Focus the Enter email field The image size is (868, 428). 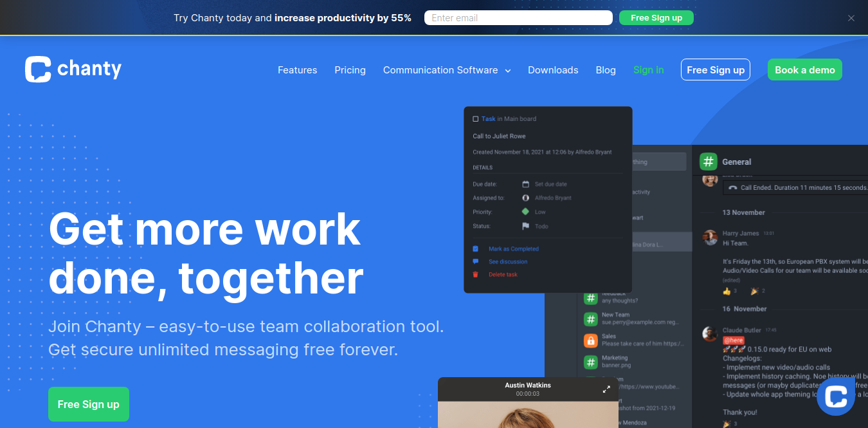point(518,18)
